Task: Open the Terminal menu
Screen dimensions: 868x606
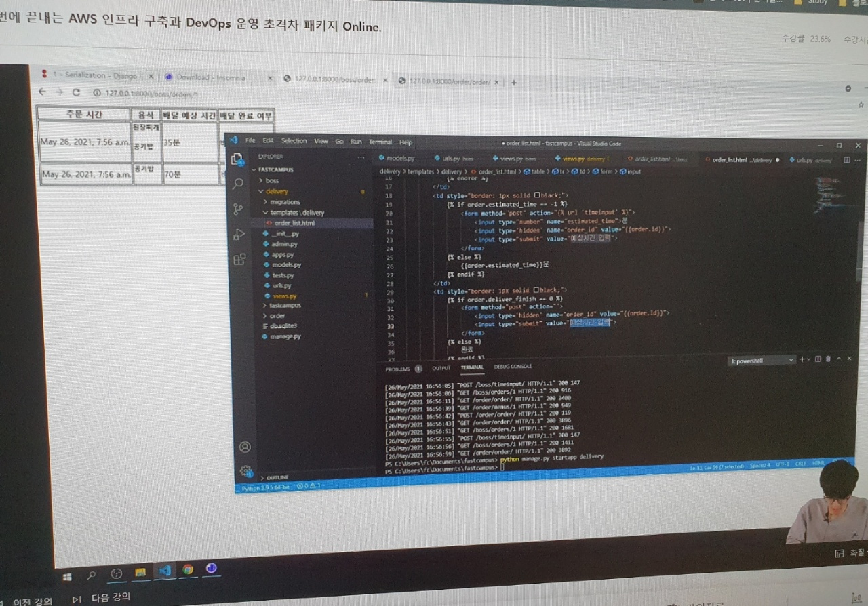Action: click(380, 142)
